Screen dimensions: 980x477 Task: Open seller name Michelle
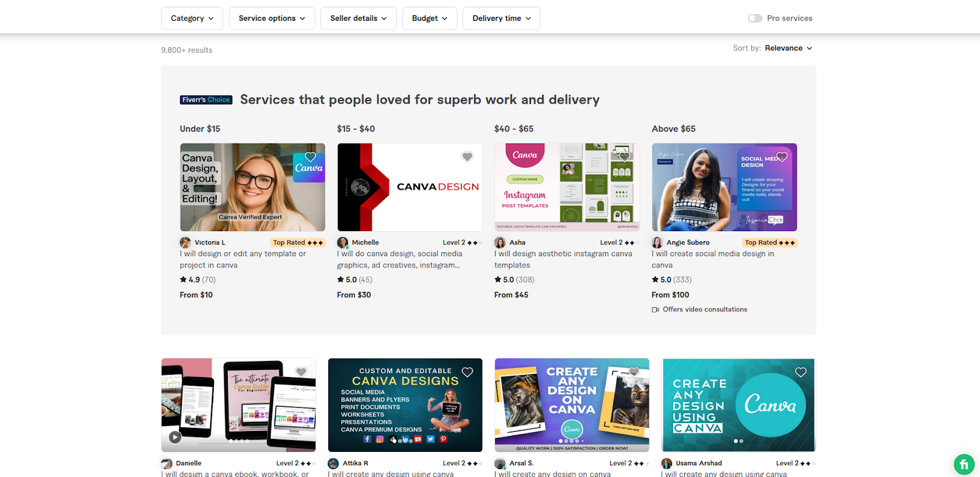(366, 243)
